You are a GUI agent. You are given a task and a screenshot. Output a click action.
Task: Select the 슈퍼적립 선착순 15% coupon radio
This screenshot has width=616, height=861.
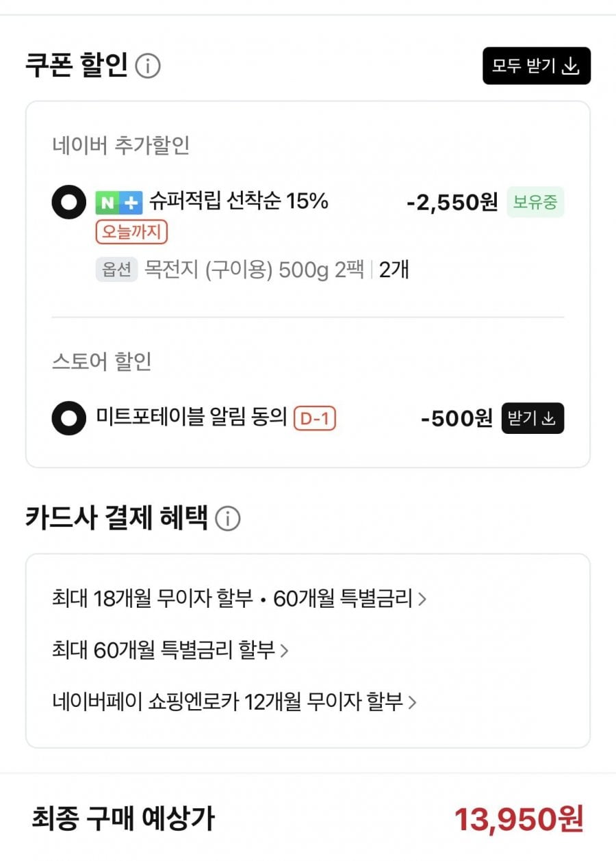69,202
